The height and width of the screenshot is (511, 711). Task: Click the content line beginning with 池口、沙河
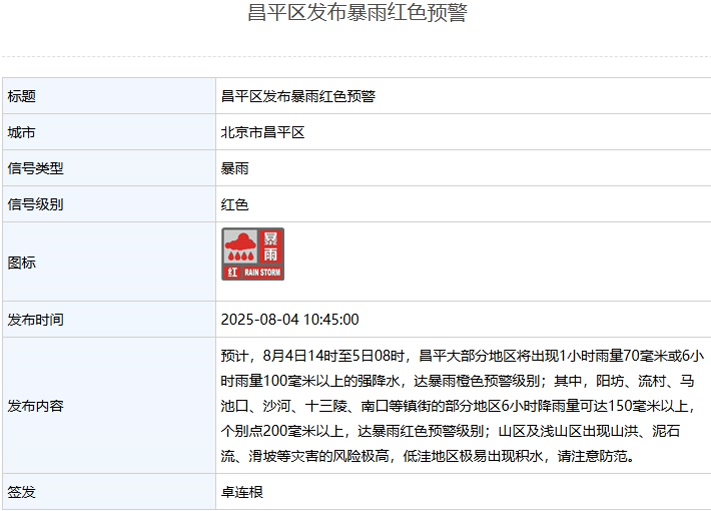(x=457, y=407)
